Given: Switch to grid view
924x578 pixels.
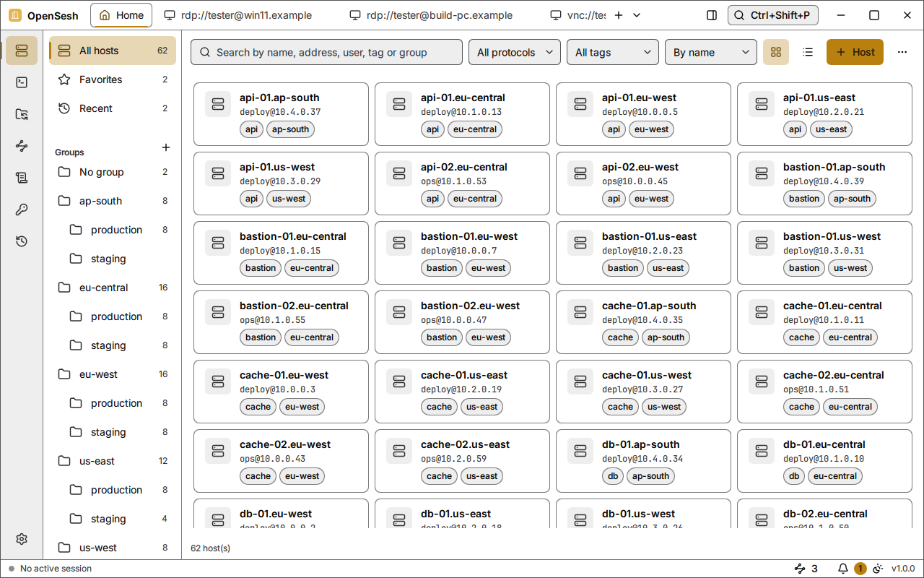Looking at the screenshot, I should 776,52.
